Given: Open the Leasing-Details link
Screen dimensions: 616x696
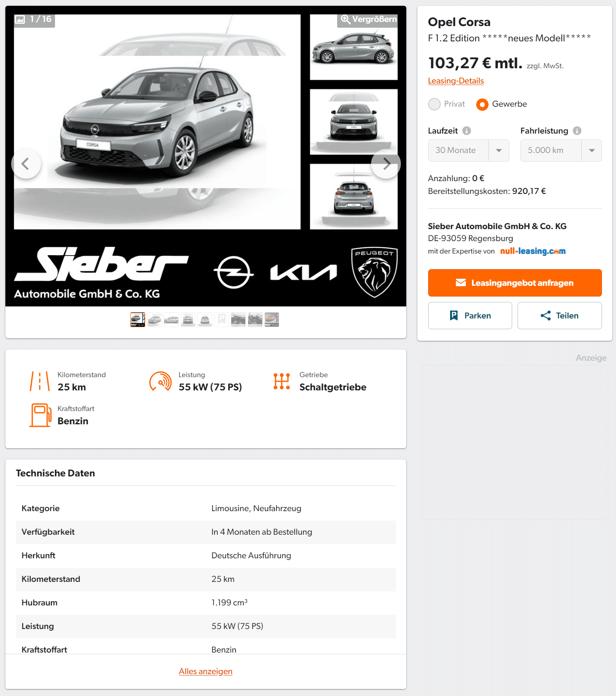Looking at the screenshot, I should pos(456,81).
